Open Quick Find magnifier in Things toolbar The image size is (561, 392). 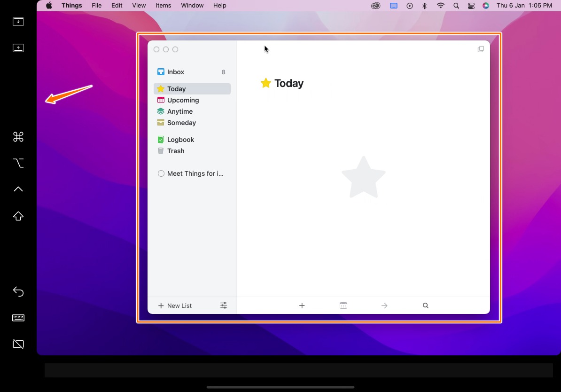click(425, 306)
